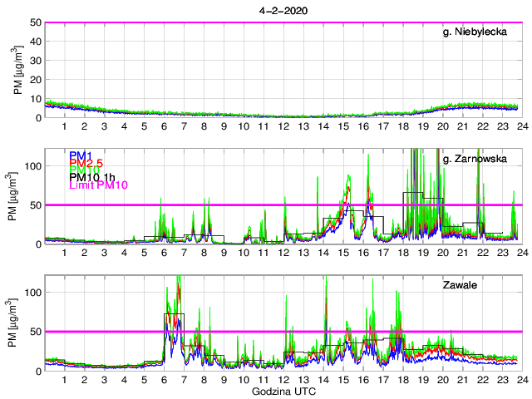Click the 100 y-axis tick in Zawale panel

pyautogui.click(x=33, y=292)
